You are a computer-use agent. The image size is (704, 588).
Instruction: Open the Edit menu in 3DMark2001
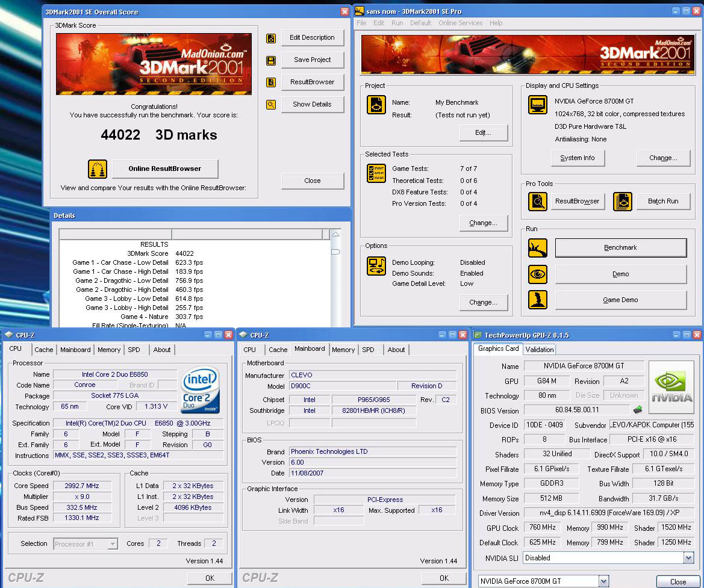click(379, 23)
